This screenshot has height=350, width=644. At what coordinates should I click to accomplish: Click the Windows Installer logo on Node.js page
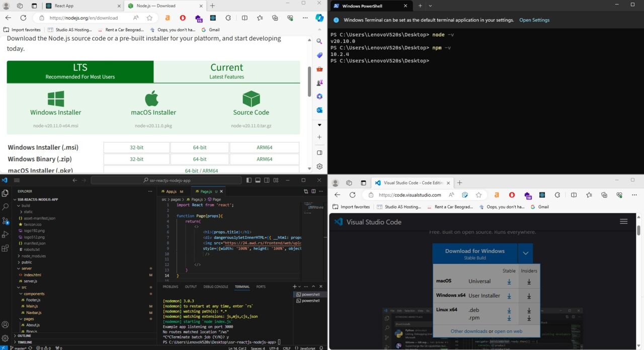coord(55,99)
